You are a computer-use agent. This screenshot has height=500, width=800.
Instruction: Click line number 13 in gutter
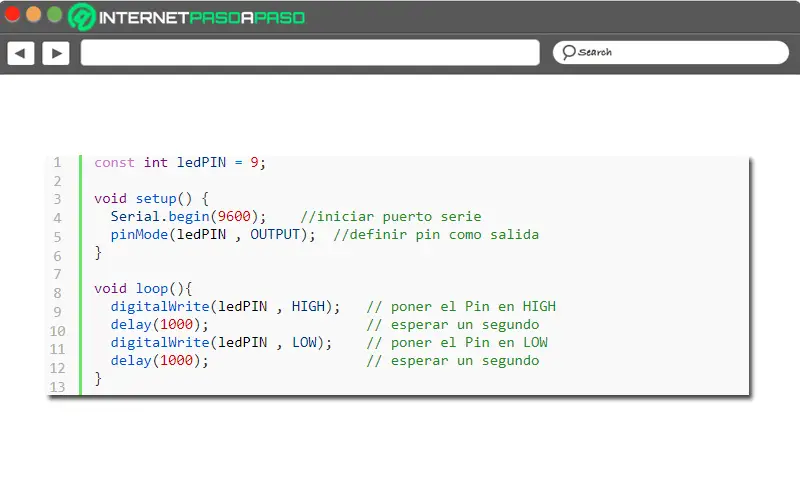coord(57,387)
